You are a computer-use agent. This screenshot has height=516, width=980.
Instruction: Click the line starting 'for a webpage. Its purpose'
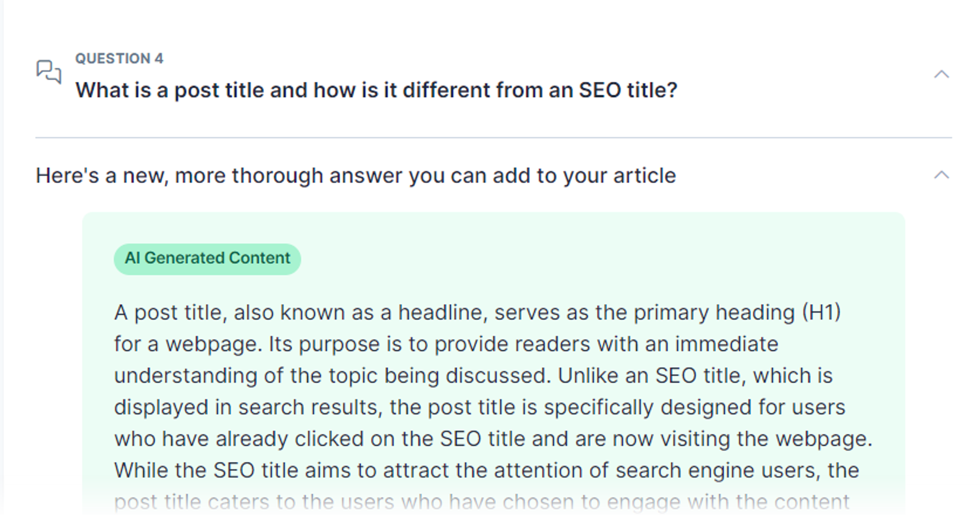tap(446, 344)
